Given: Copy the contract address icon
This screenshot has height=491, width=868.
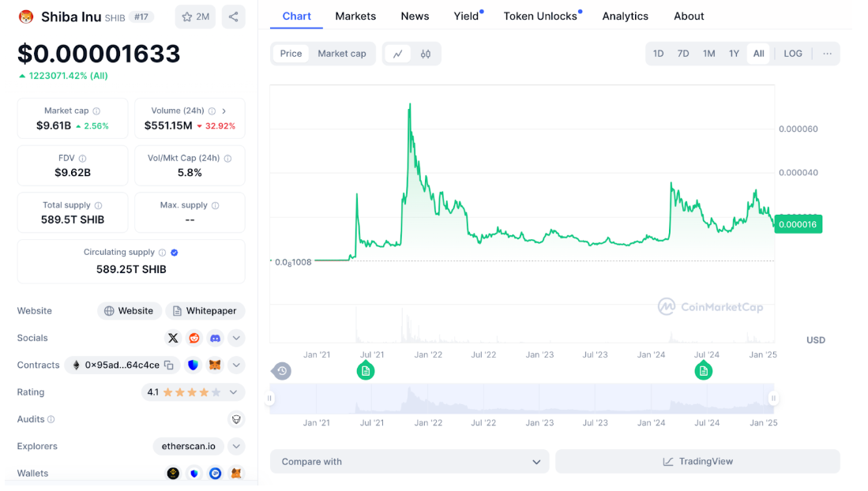Looking at the screenshot, I should tap(169, 365).
